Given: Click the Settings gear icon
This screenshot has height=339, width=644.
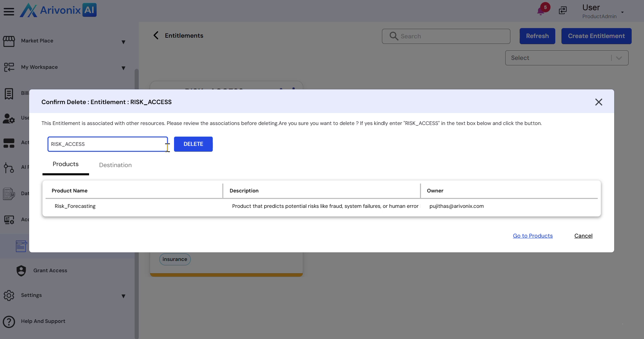Looking at the screenshot, I should click(9, 295).
